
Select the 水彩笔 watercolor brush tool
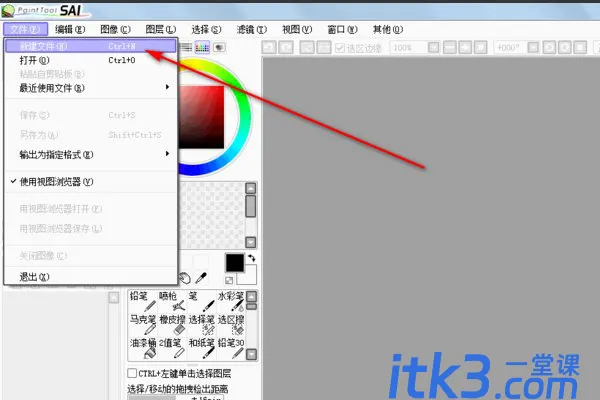(x=231, y=302)
